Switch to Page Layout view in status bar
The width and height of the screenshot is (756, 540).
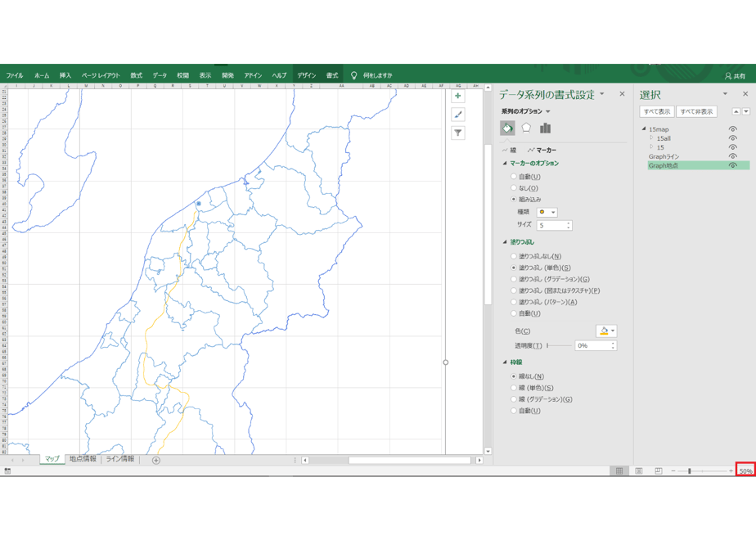click(639, 470)
